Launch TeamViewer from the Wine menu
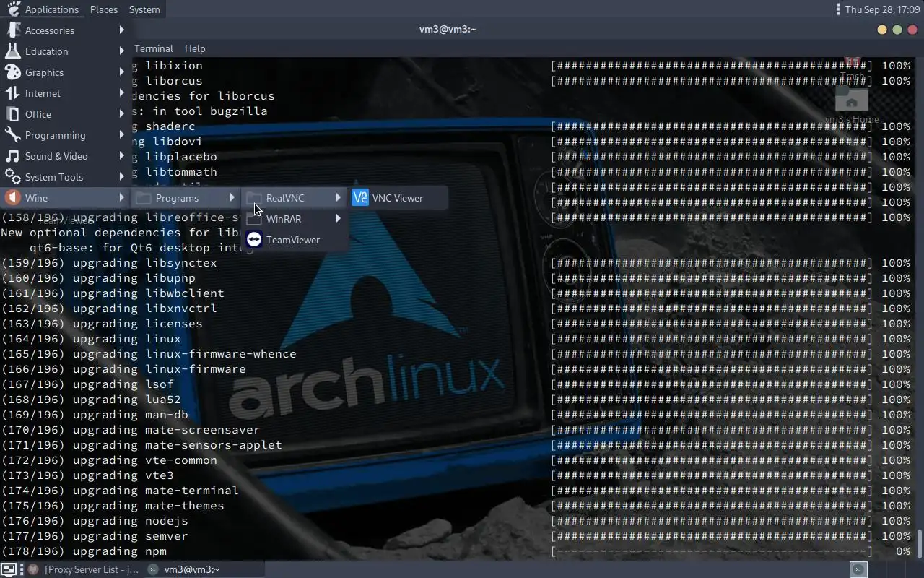The width and height of the screenshot is (924, 578). 295,240
